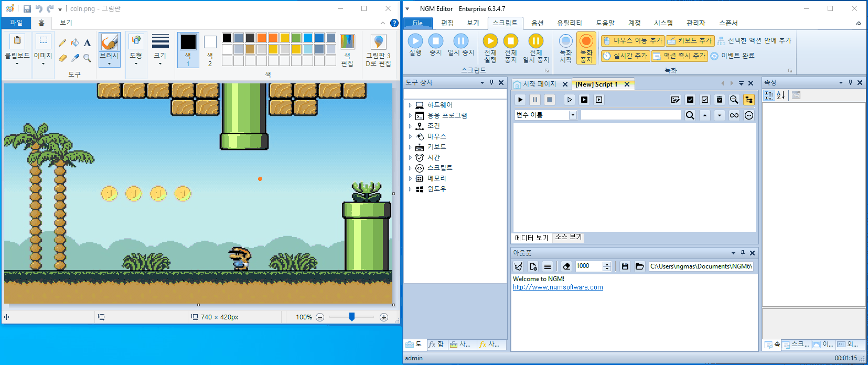868x365 pixels.
Task: Toggle the tree view icon in script toolbar
Action: pyautogui.click(x=749, y=100)
